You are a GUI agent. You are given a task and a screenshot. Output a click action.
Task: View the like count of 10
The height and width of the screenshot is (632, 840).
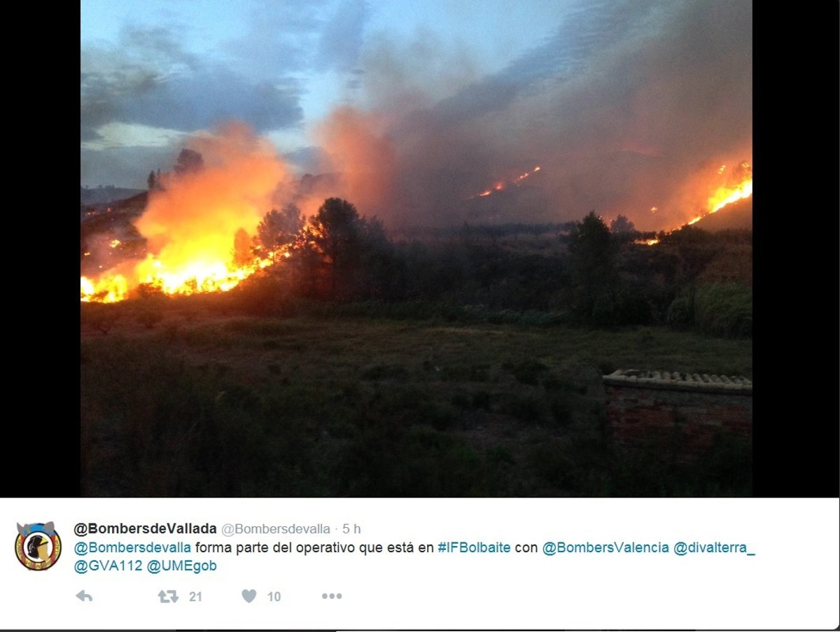tap(274, 596)
